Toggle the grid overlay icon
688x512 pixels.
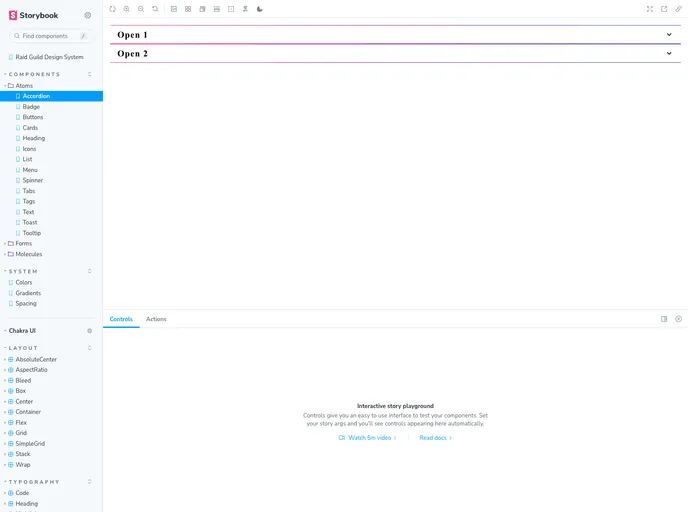188,9
